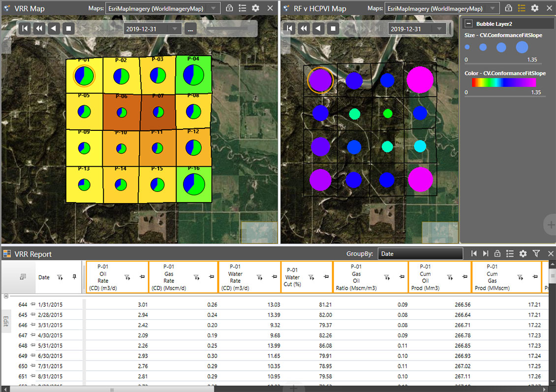Open the GroupBy dropdown in VRR Report
Image resolution: width=556 pixels, height=392 pixels.
pos(421,253)
